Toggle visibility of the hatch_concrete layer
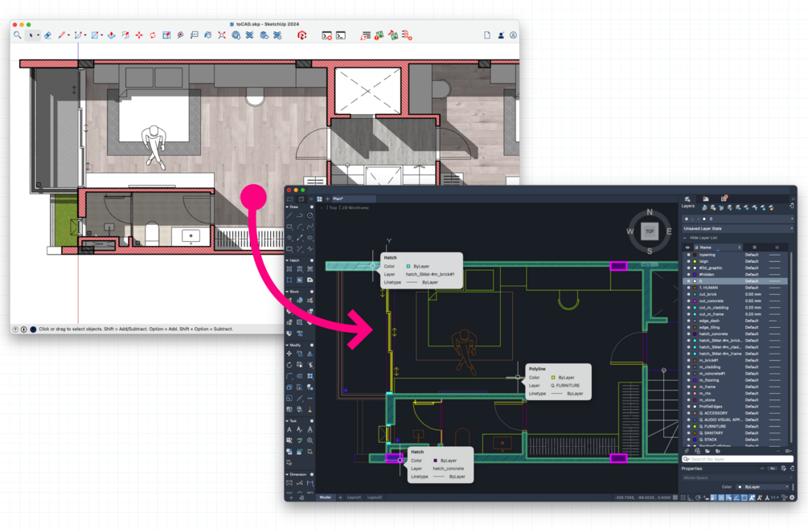The image size is (808, 532). point(688,334)
